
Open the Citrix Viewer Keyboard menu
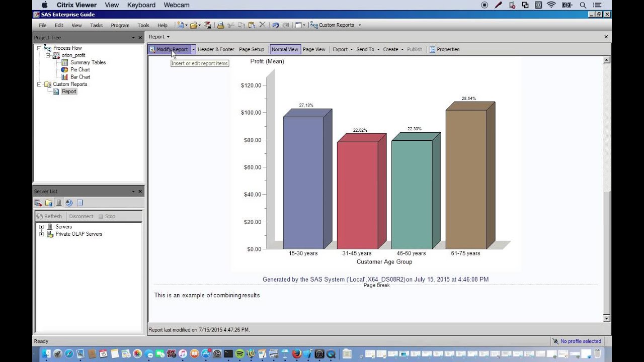point(141,5)
